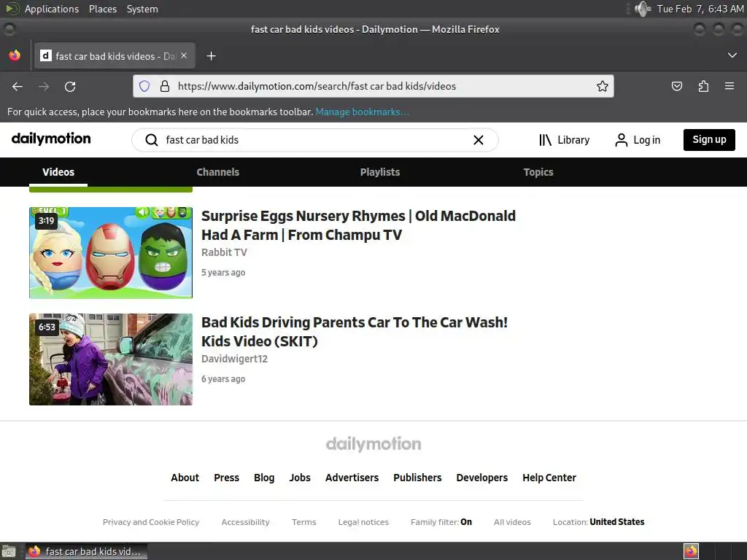The height and width of the screenshot is (560, 747).
Task: Open the Applications menu
Action: click(52, 9)
